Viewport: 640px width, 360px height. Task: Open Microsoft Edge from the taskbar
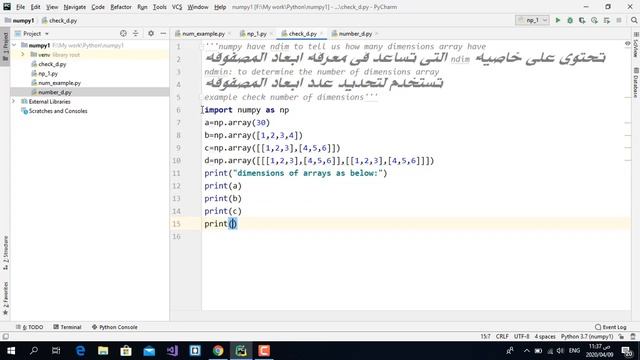[80, 351]
